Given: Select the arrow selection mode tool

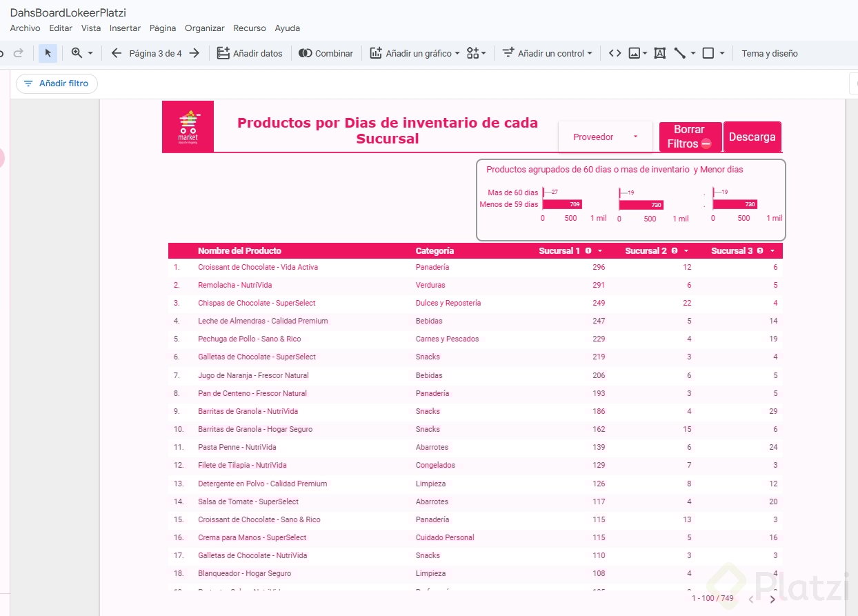Looking at the screenshot, I should point(48,53).
